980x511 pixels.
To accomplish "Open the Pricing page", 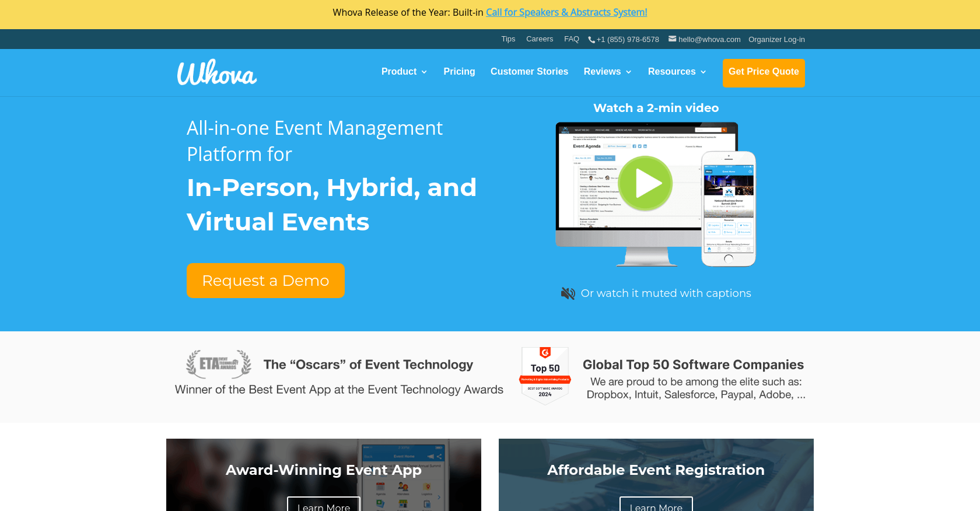I will pos(459,72).
